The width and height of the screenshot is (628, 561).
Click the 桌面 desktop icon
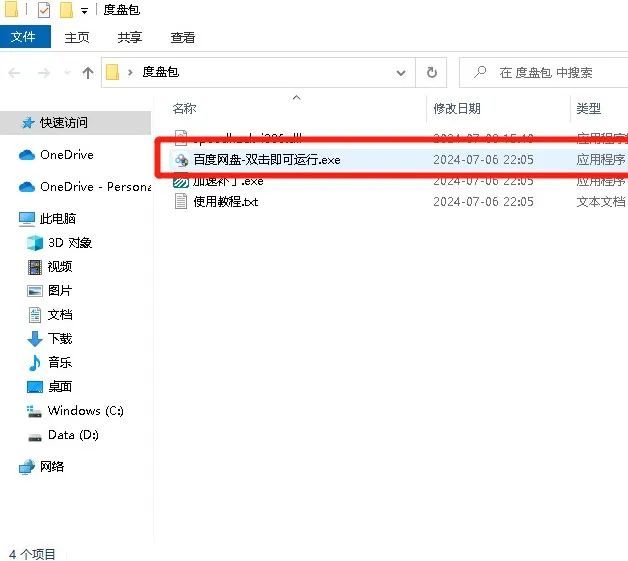(35, 387)
